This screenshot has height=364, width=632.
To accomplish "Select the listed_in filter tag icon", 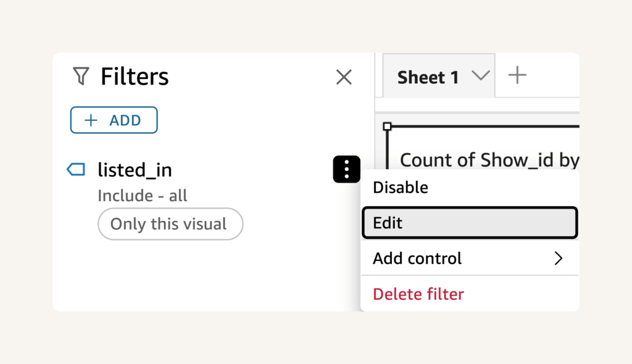I will coord(76,169).
